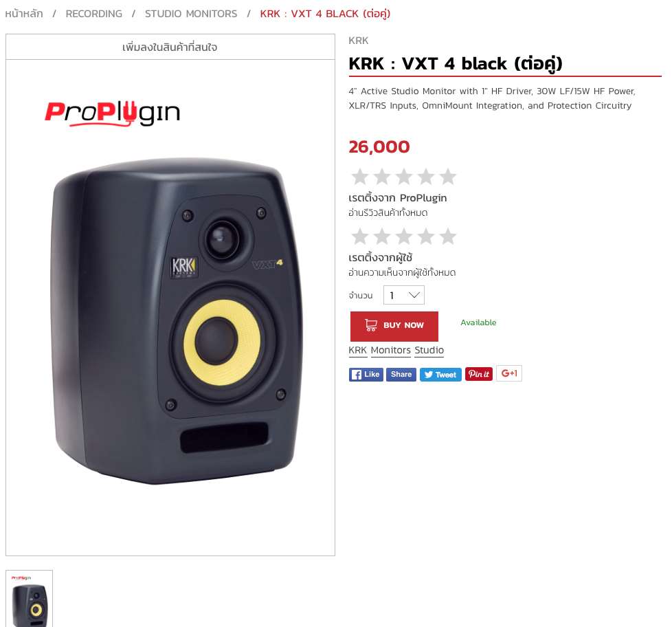This screenshot has width=672, height=627.
Task: Expand quantity selector chevron arrow
Action: 414,295
